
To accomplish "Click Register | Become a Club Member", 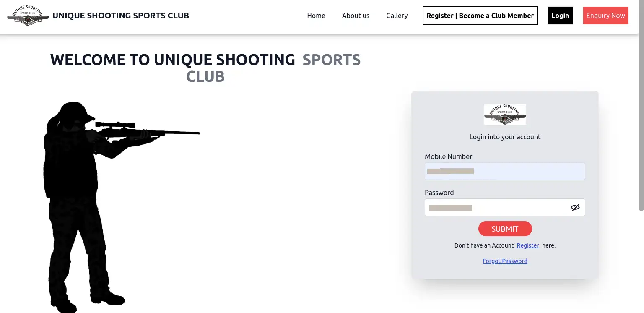I will 480,16.
